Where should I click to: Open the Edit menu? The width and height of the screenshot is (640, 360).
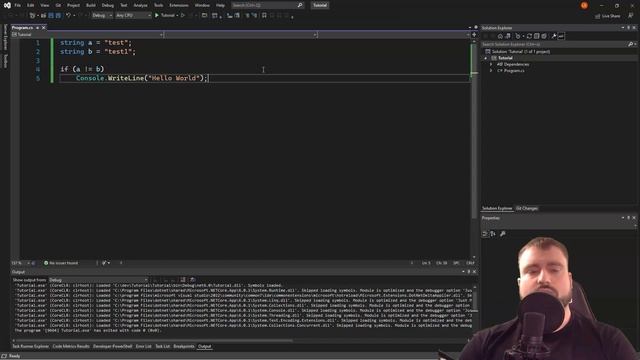coord(31,5)
